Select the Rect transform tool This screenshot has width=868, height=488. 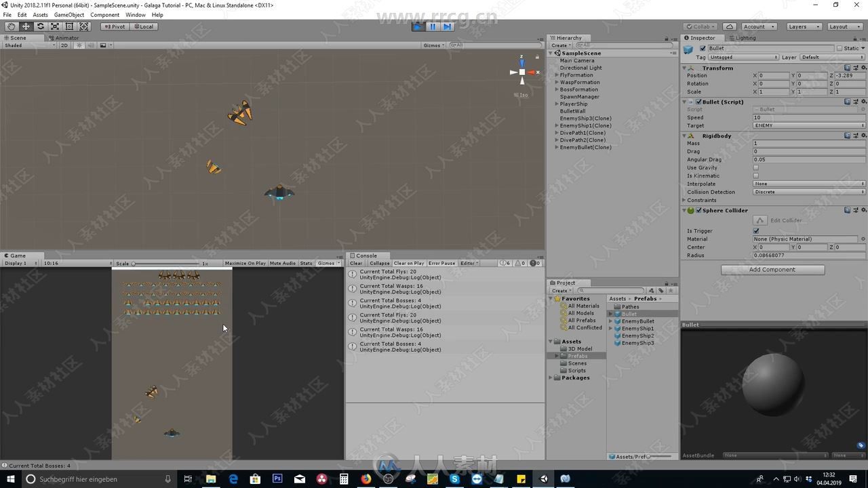(69, 26)
